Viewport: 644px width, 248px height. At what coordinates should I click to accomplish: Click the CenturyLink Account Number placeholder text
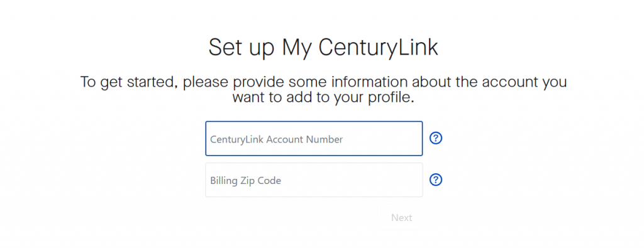[277, 139]
